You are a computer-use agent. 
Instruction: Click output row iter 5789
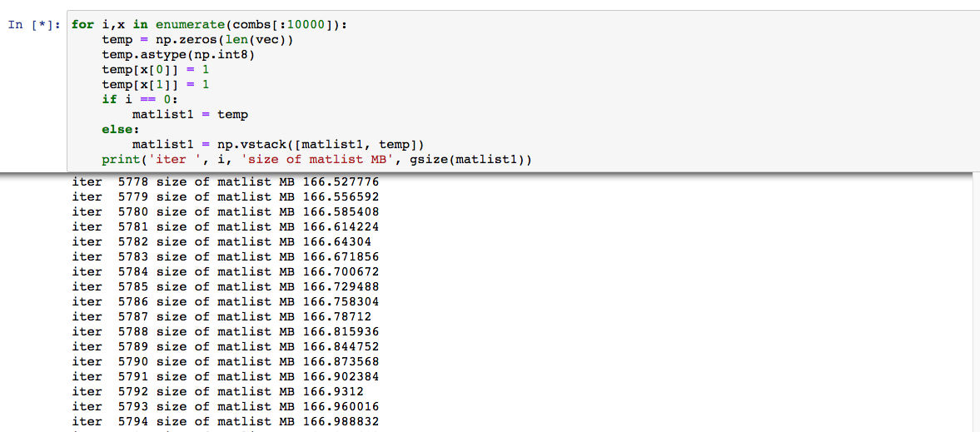(x=226, y=347)
